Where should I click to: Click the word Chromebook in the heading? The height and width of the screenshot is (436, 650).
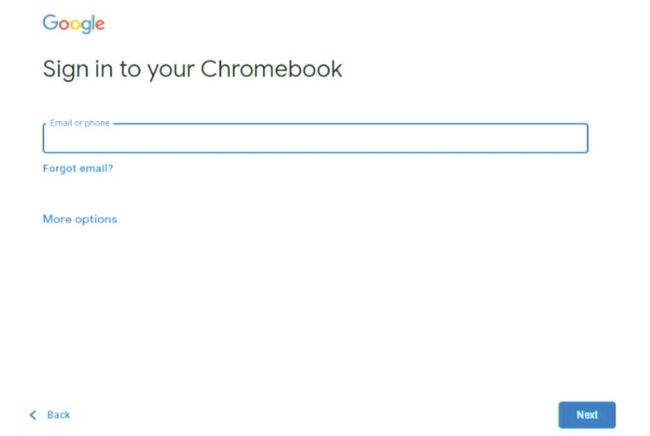click(271, 69)
